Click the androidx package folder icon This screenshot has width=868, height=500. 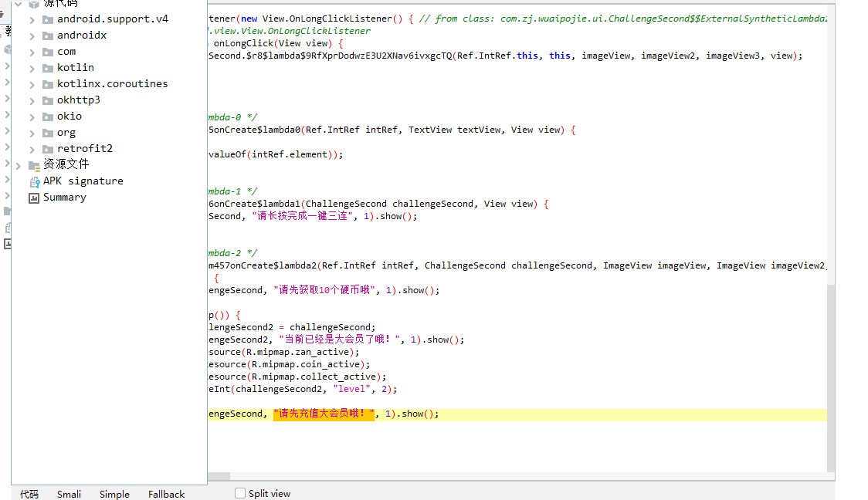coord(48,35)
